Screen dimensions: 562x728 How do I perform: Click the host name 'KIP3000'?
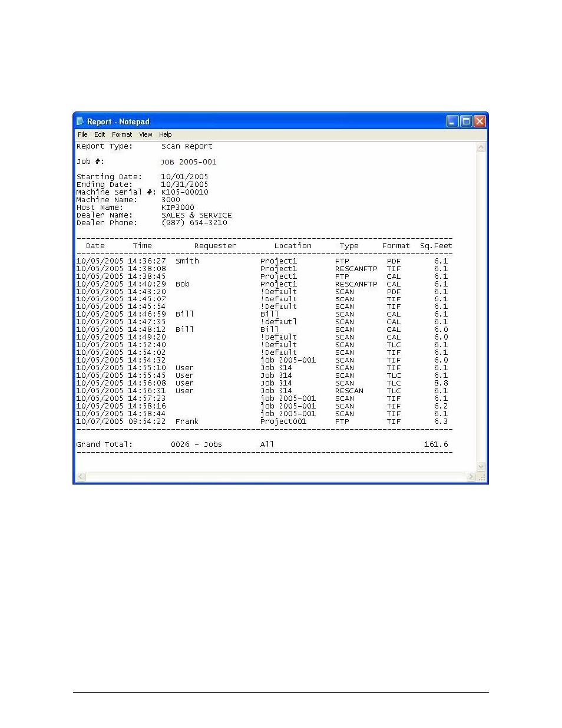(177, 207)
